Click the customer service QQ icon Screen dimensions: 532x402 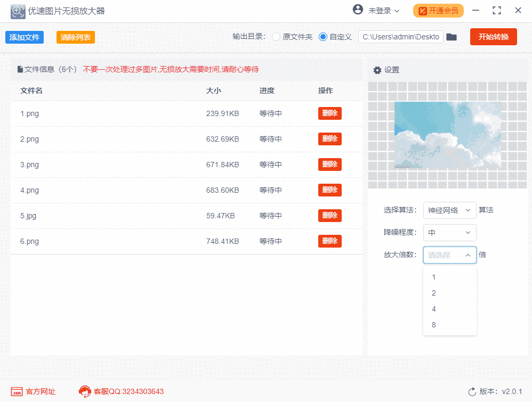83,391
